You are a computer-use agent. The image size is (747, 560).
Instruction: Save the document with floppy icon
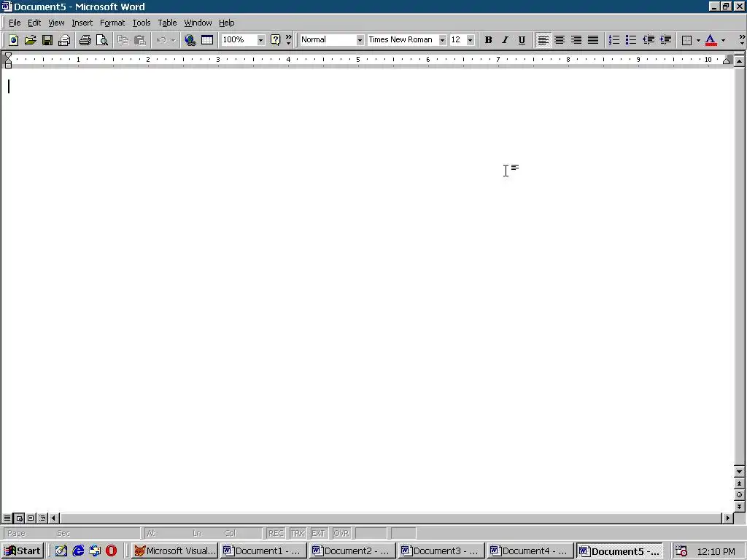click(x=47, y=40)
